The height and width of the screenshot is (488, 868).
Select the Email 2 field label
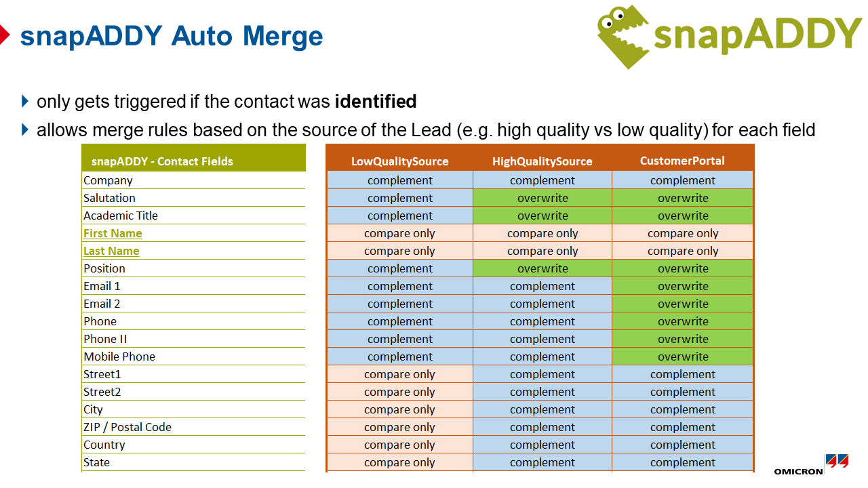(x=102, y=304)
